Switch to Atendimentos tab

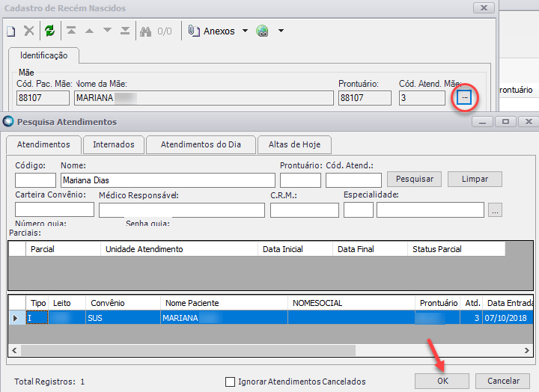pyautogui.click(x=43, y=144)
